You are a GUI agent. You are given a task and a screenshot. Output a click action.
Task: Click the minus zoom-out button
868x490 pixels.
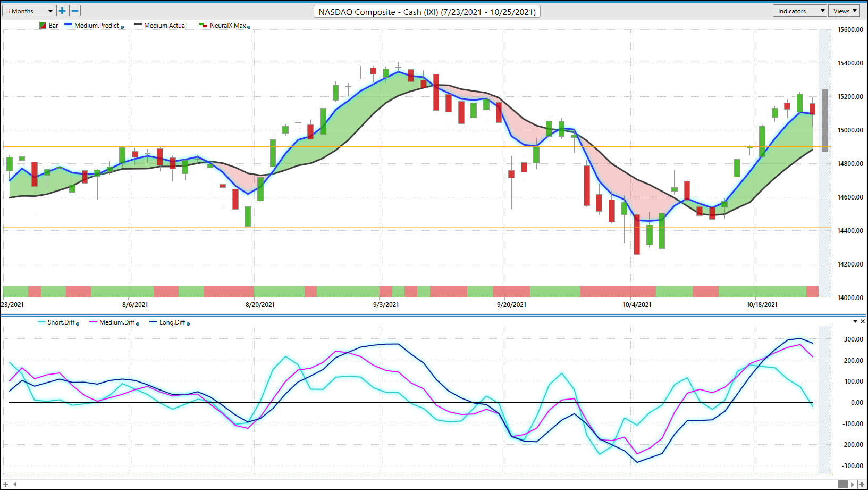pyautogui.click(x=75, y=11)
